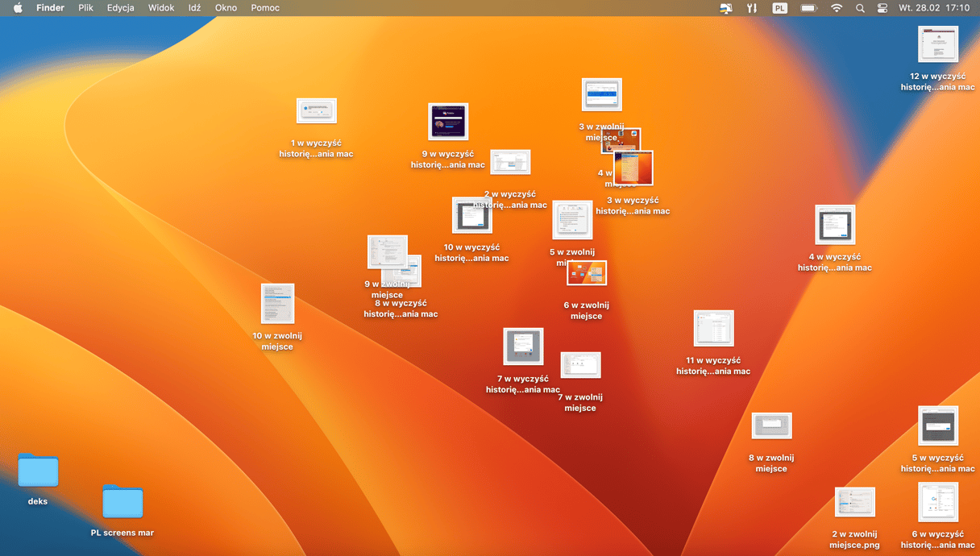Viewport: 980px width, 556px height.
Task: Open the PL input source menu
Action: pyautogui.click(x=779, y=8)
